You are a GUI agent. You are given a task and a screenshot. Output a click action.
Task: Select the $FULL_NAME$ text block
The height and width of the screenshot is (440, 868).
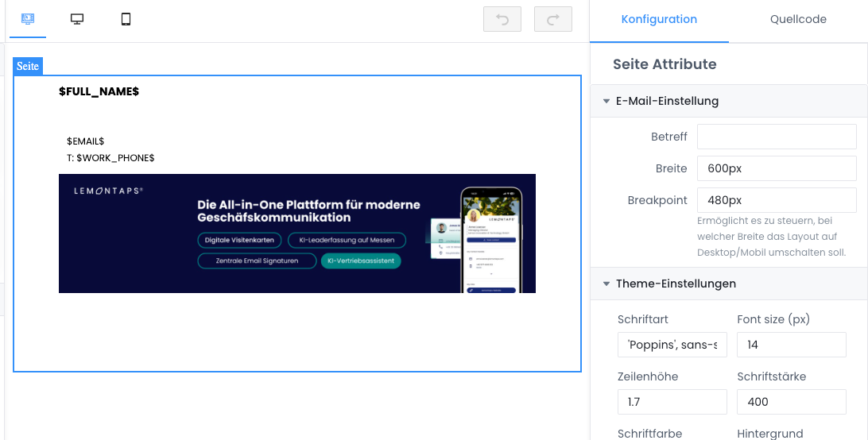(99, 91)
